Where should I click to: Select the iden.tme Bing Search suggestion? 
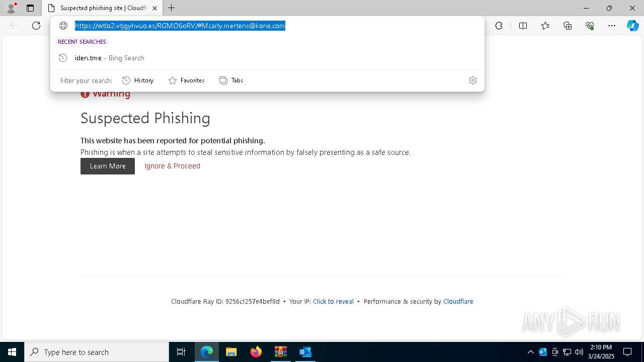coord(267,58)
